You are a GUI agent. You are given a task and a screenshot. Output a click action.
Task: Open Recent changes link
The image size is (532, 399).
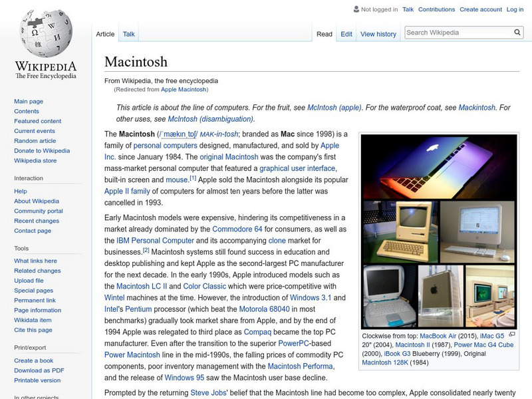coord(37,221)
